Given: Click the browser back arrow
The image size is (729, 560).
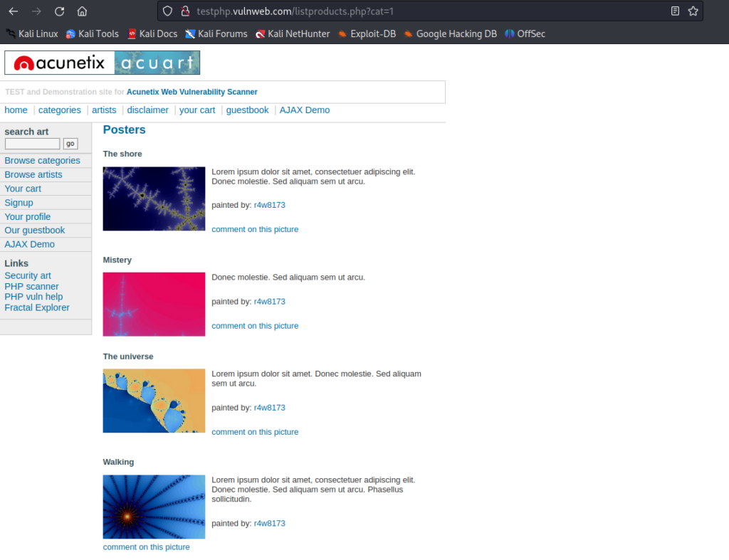Looking at the screenshot, I should (14, 11).
